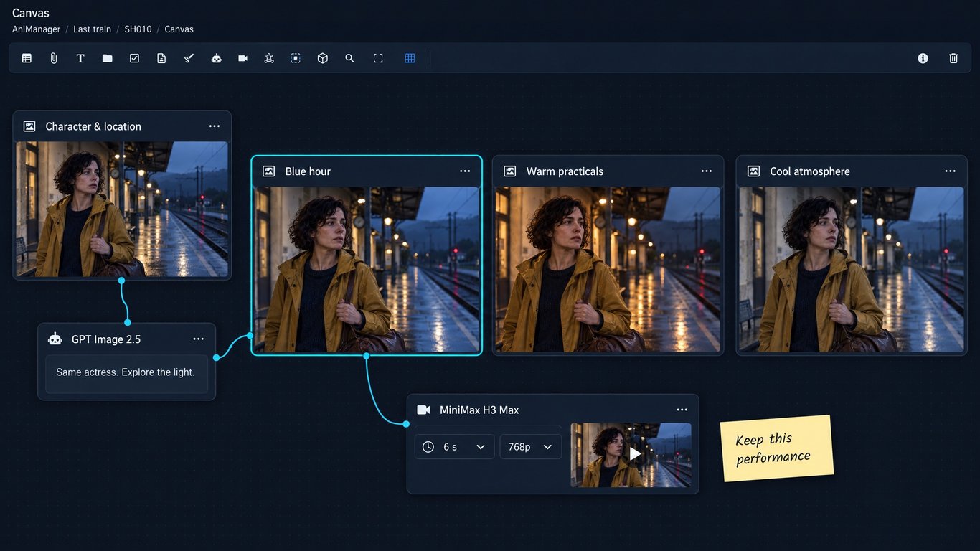Click the paperclip attachment icon
This screenshot has width=980, height=551.
click(54, 58)
